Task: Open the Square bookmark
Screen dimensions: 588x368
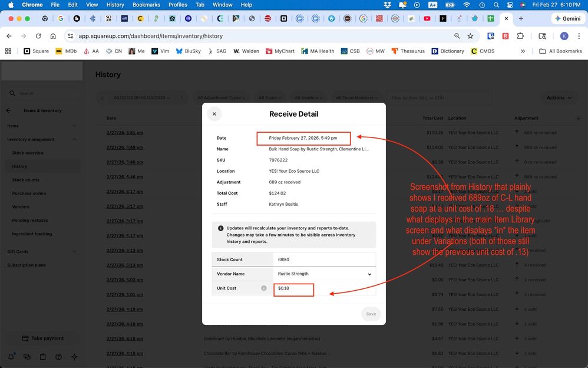Action: pos(37,51)
